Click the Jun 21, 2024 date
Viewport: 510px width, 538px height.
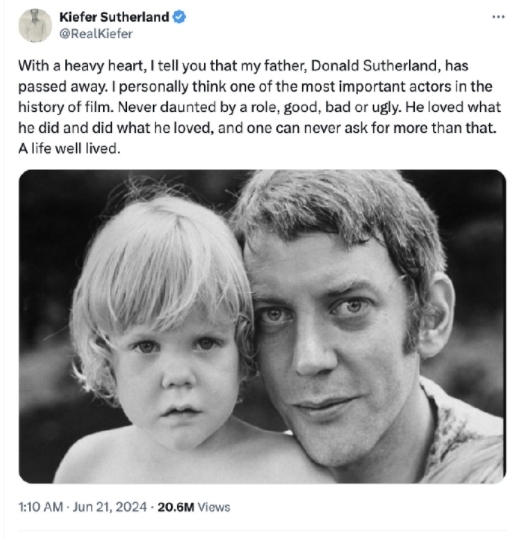point(109,507)
